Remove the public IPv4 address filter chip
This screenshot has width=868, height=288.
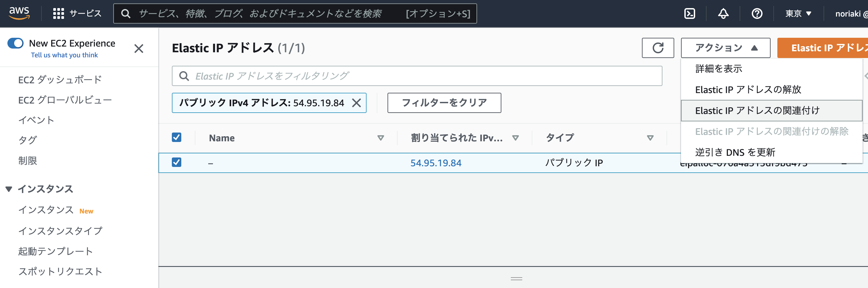tap(356, 103)
